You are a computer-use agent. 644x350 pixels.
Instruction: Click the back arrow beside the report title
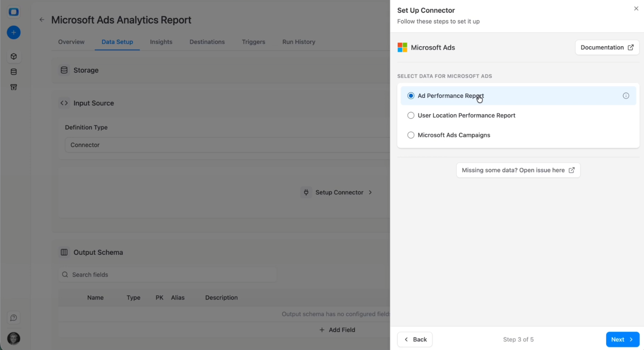tap(41, 20)
